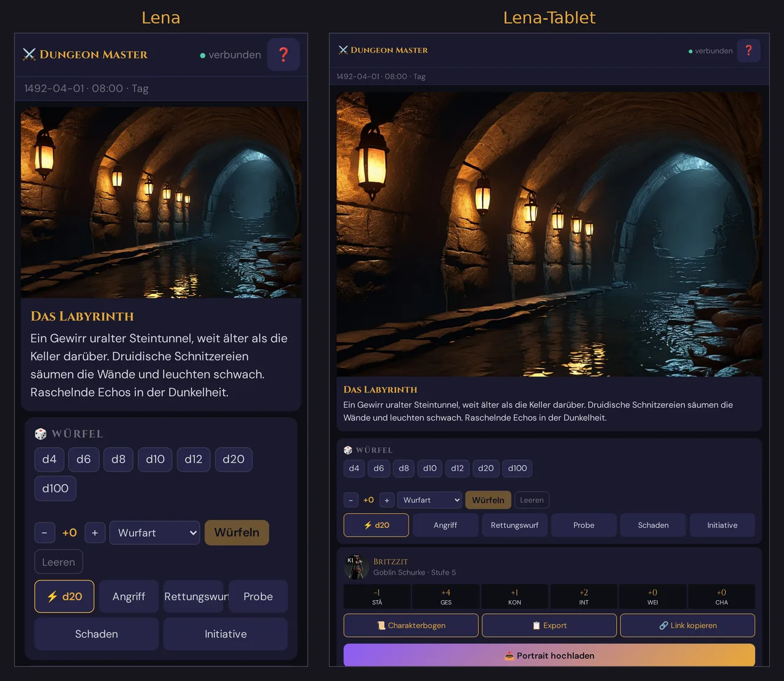784x681 pixels.
Task: Open Wurfart dropdown in Lena panel
Action: pos(155,533)
